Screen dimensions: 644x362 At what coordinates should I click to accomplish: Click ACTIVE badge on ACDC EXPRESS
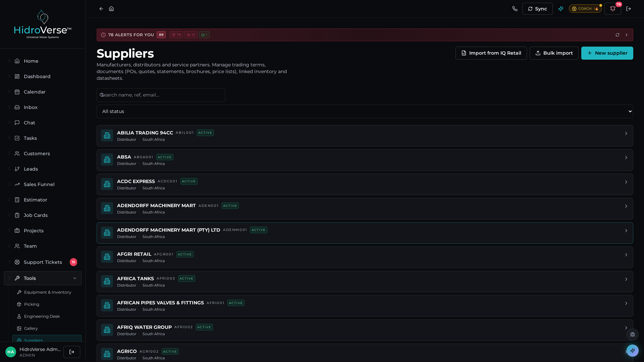[189, 181]
